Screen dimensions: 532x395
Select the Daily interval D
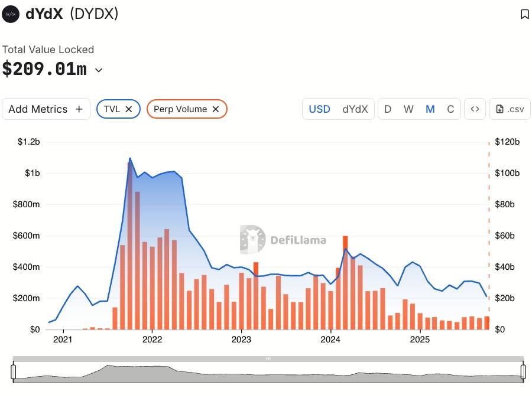(x=388, y=109)
